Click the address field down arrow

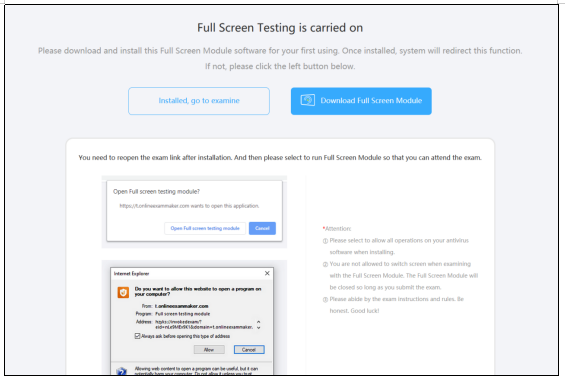point(258,328)
